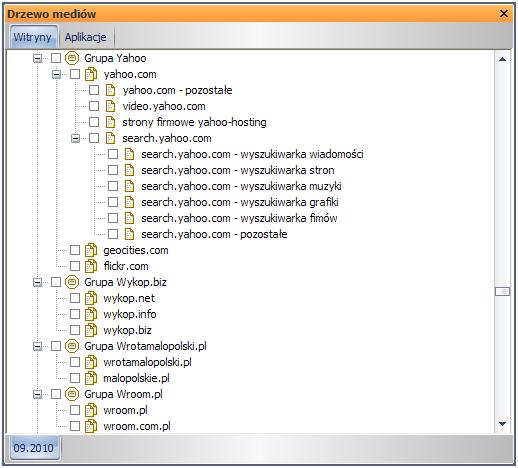The image size is (518, 468).
Task: Collapse the Grupa Wykop.biz node
Action: (37, 283)
